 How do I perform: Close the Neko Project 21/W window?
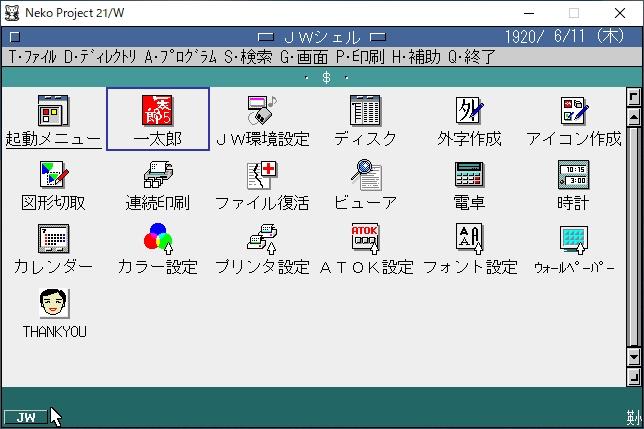pos(620,13)
